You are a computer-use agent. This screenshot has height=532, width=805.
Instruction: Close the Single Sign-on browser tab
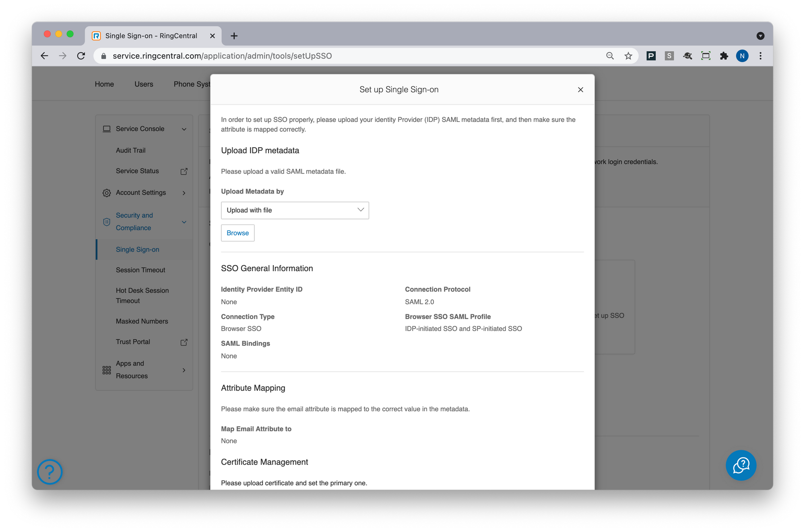pyautogui.click(x=212, y=36)
